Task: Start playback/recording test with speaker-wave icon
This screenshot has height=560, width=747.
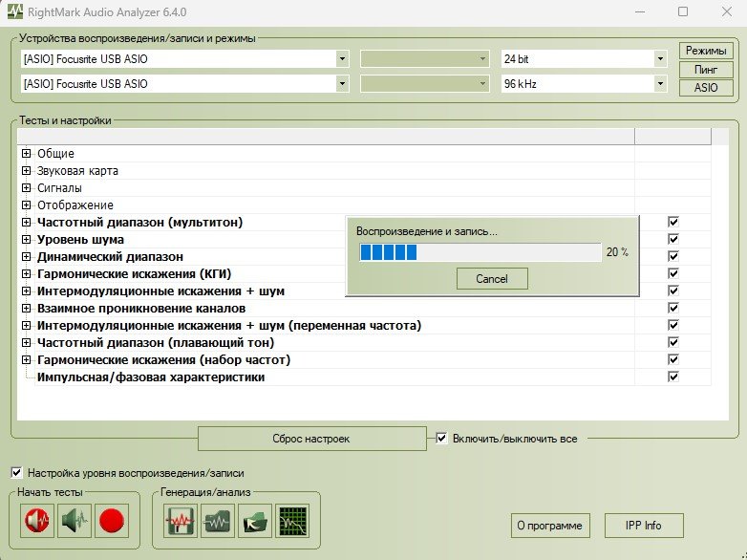Action: click(x=37, y=521)
